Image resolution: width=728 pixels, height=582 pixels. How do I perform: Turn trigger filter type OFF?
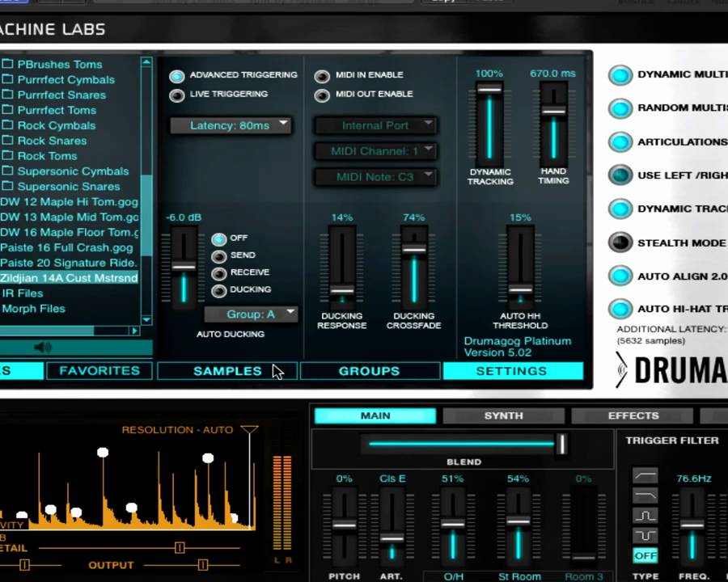point(645,555)
